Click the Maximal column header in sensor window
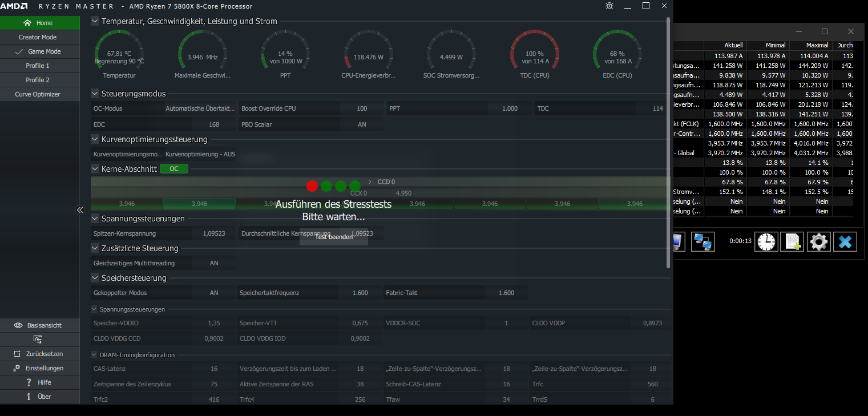 811,45
